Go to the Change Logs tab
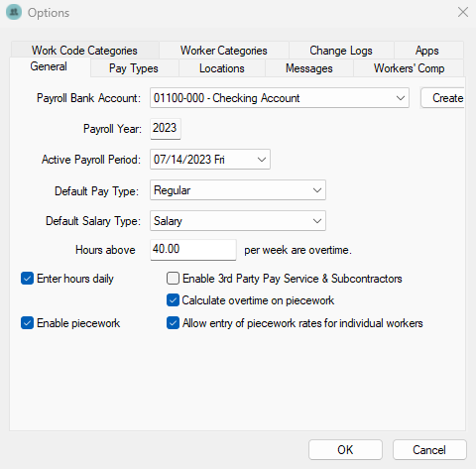The image size is (476, 469). pyautogui.click(x=341, y=51)
